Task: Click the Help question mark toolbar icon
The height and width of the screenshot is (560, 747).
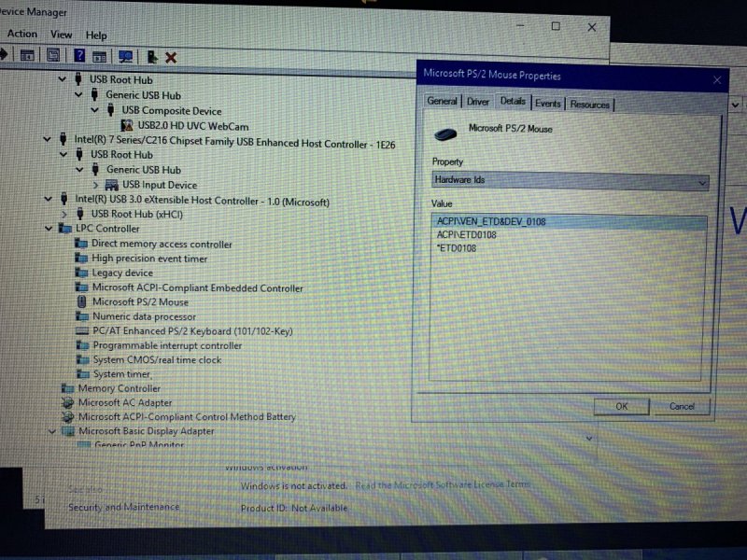Action: 79,56
